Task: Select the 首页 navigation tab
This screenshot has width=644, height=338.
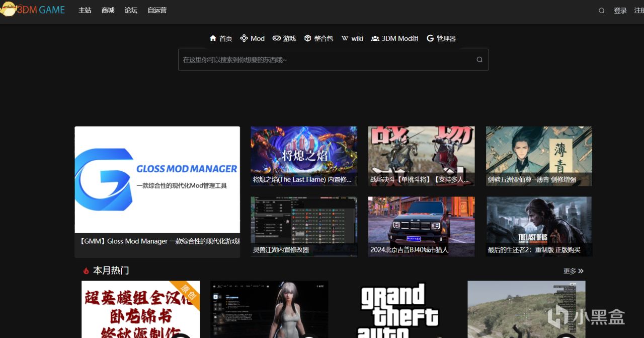Action: point(221,38)
